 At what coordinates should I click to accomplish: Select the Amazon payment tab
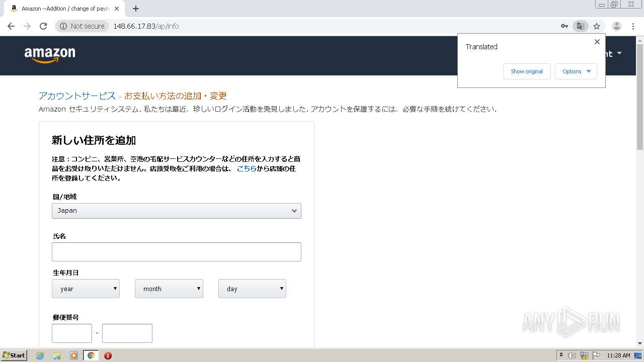point(65,9)
